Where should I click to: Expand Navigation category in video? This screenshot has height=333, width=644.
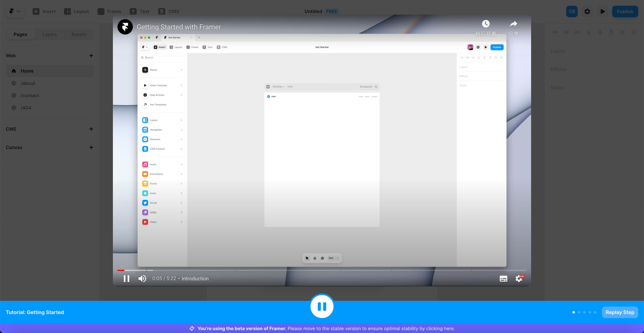pyautogui.click(x=162, y=130)
